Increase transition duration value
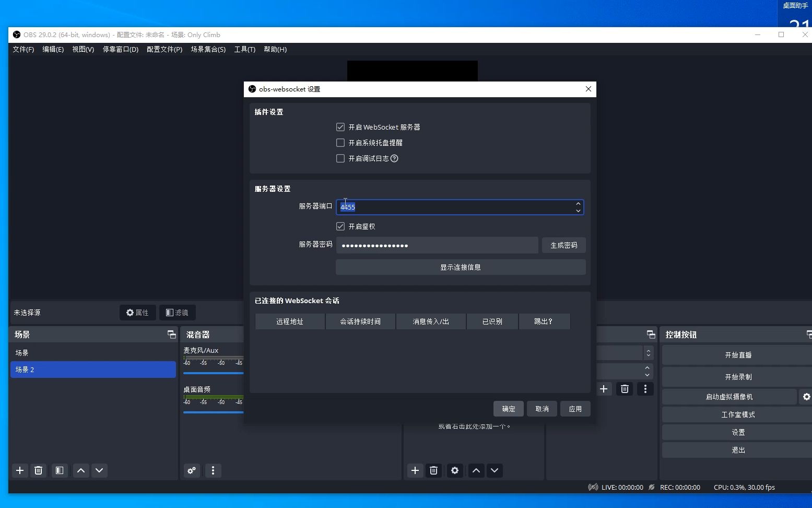812x508 pixels. 648,368
